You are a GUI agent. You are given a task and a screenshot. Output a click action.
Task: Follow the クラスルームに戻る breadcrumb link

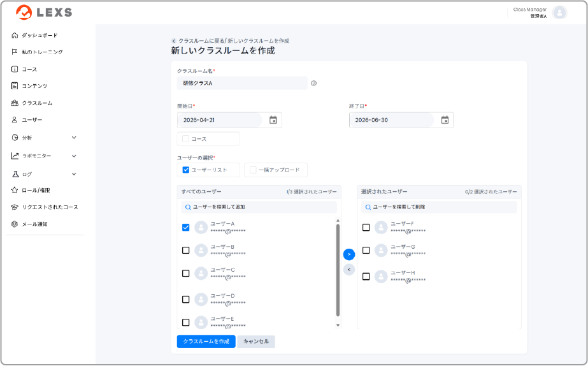[x=201, y=41]
